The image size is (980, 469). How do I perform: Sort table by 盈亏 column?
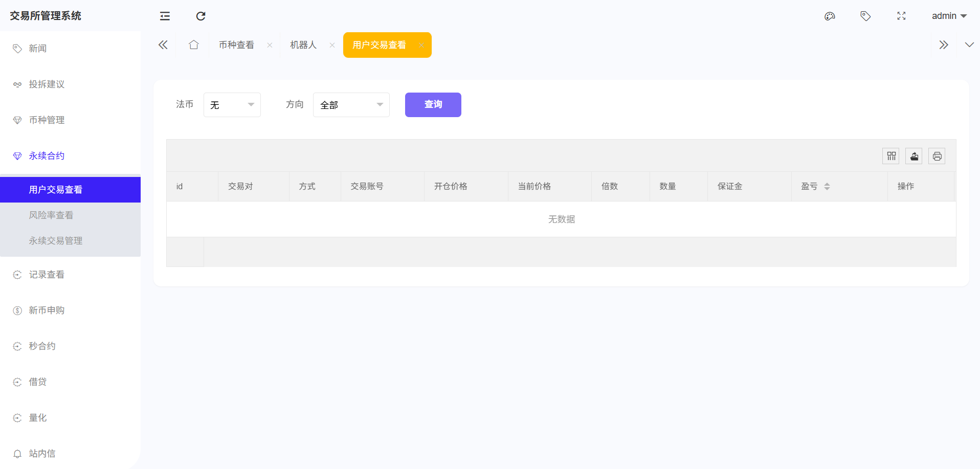(x=827, y=186)
